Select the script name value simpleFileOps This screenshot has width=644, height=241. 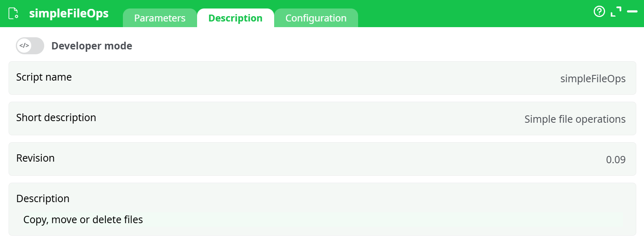[x=593, y=79]
